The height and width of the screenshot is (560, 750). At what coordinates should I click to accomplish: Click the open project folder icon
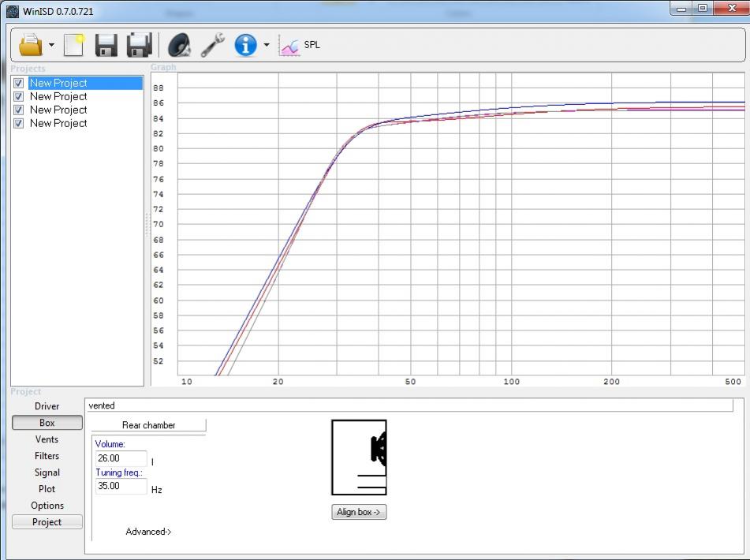click(30, 45)
